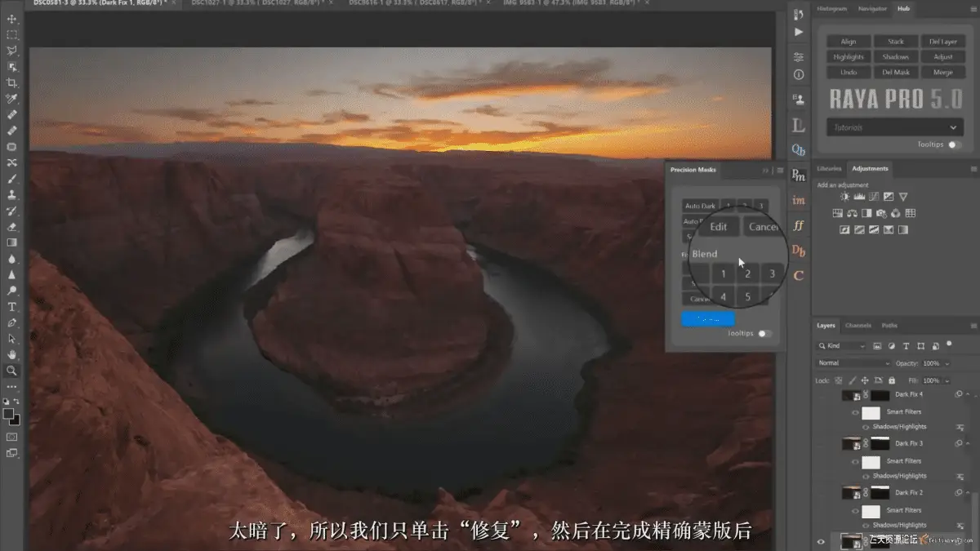Click the foreground color swatch
This screenshot has height=551, width=980.
coord(9,414)
